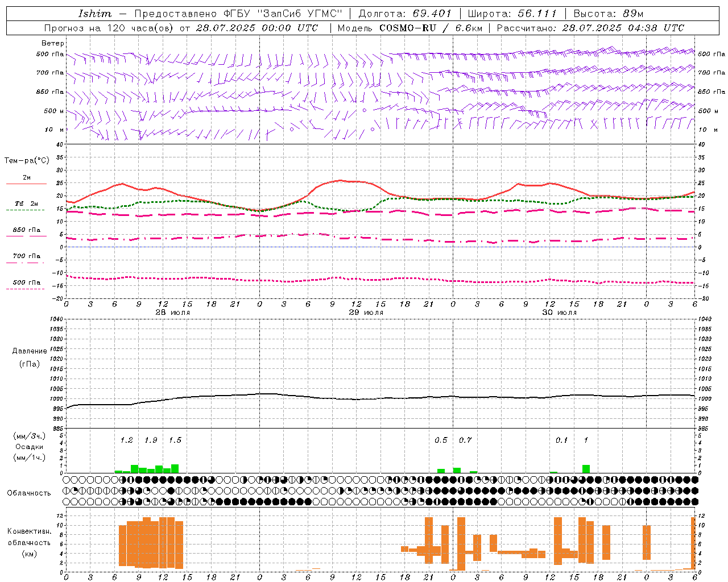The image size is (728, 582).
Task: Click the "Тем-ра(°C)" temperature axis title
Action: pos(27,161)
